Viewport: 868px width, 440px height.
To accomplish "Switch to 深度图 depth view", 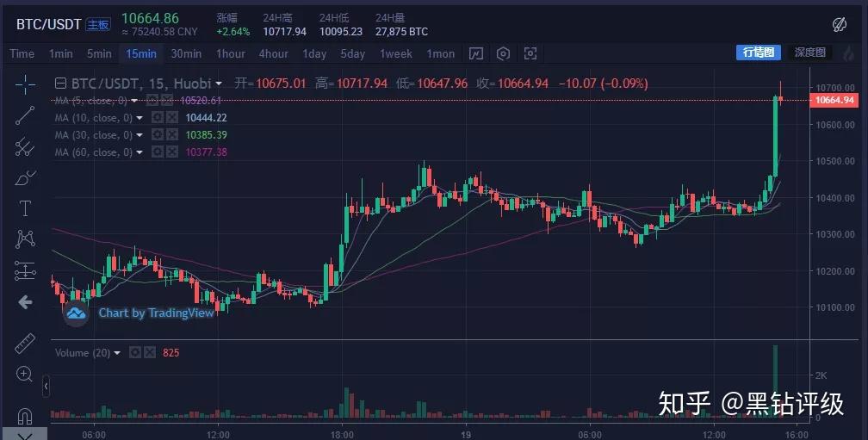I will (x=809, y=52).
